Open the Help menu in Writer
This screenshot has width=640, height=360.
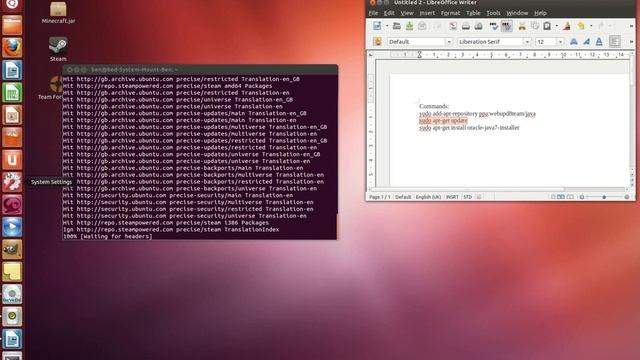540,13
